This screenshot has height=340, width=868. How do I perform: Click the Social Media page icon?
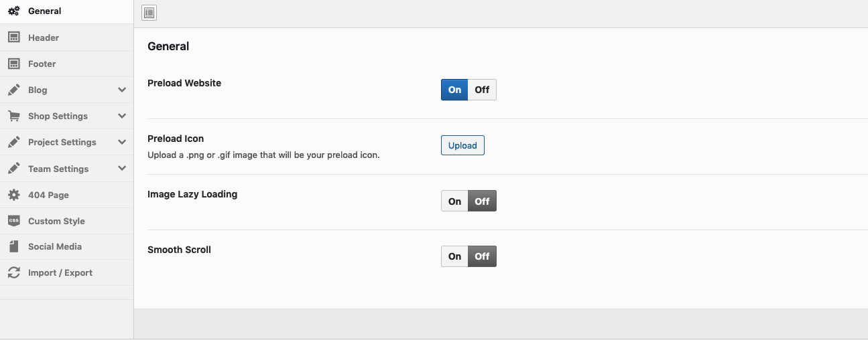pyautogui.click(x=13, y=246)
